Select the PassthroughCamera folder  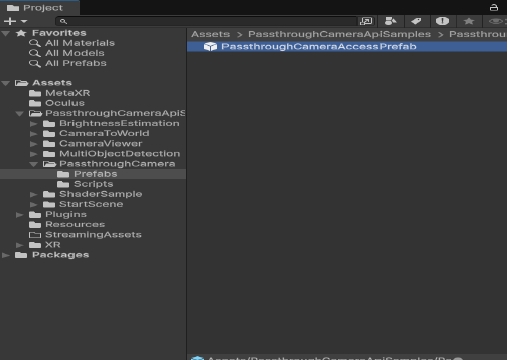pos(117,164)
